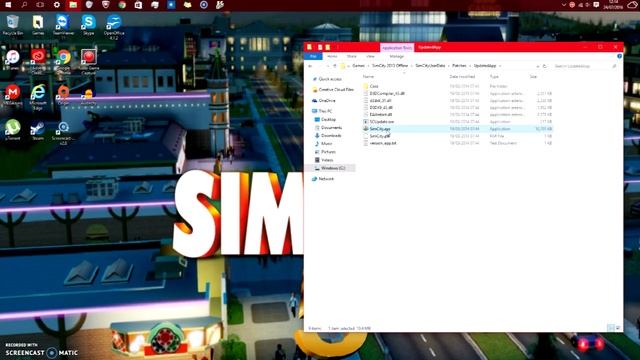Image resolution: width=640 pixels, height=360 pixels.
Task: Open the View ribbon tab
Action: pyautogui.click(x=370, y=56)
